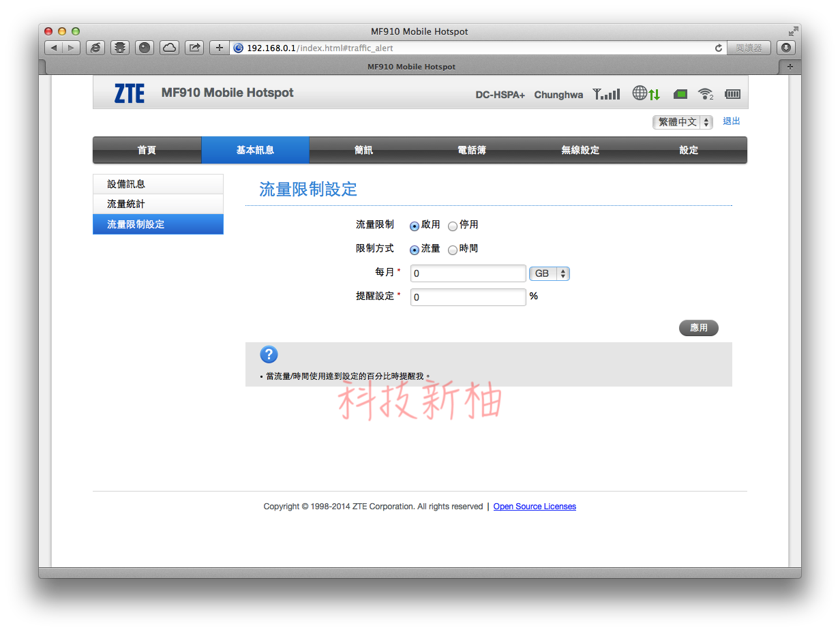840x632 pixels.
Task: Click the 提醒設定 percentage input field
Action: (468, 297)
